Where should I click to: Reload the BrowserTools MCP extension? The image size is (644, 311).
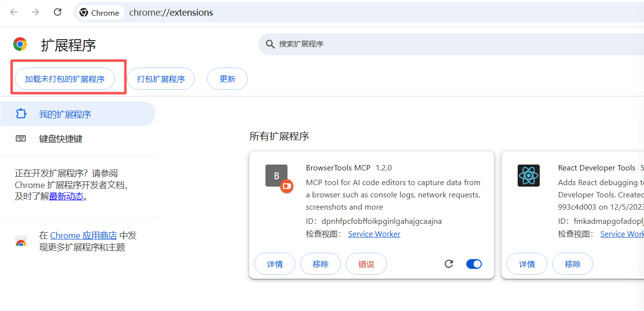click(x=449, y=264)
